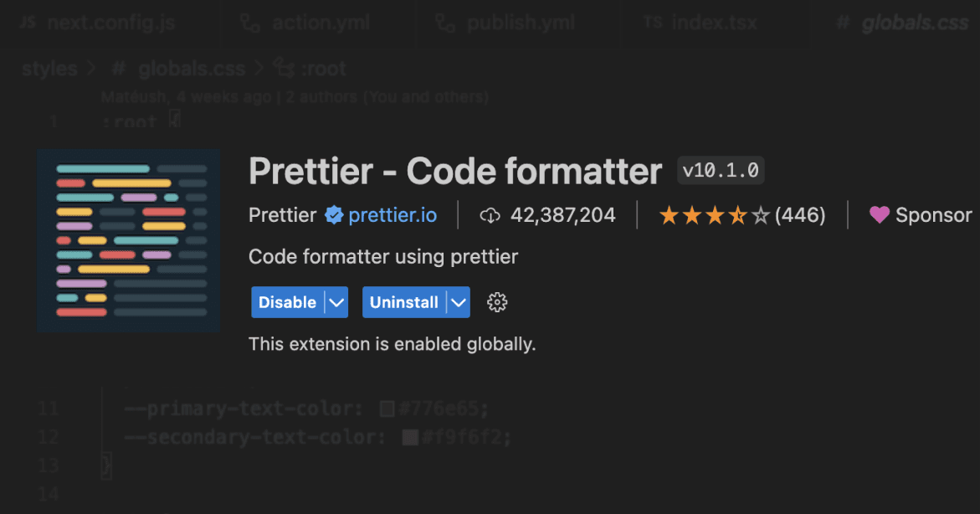Expand the Disable button dropdown arrow
The width and height of the screenshot is (980, 514).
click(336, 302)
